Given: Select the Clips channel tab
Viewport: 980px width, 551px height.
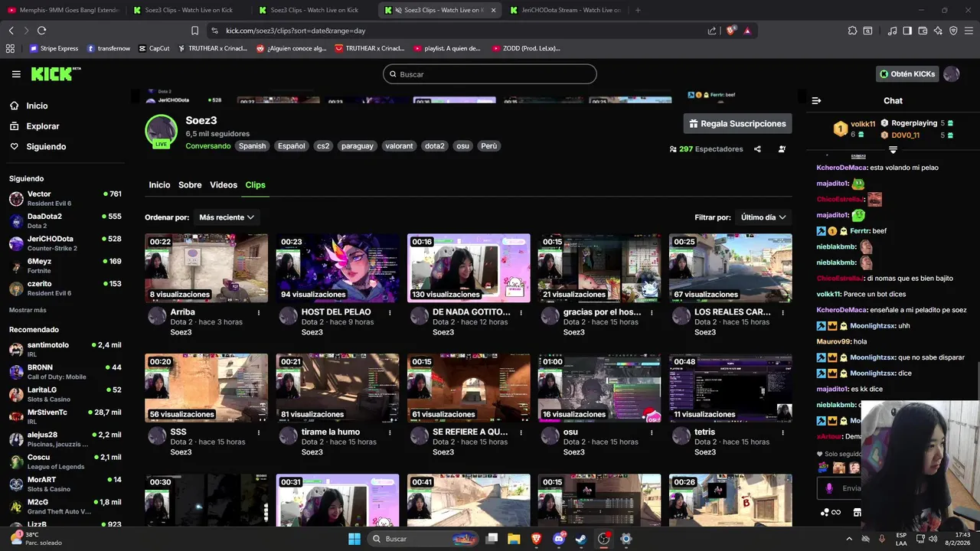Looking at the screenshot, I should pyautogui.click(x=255, y=185).
